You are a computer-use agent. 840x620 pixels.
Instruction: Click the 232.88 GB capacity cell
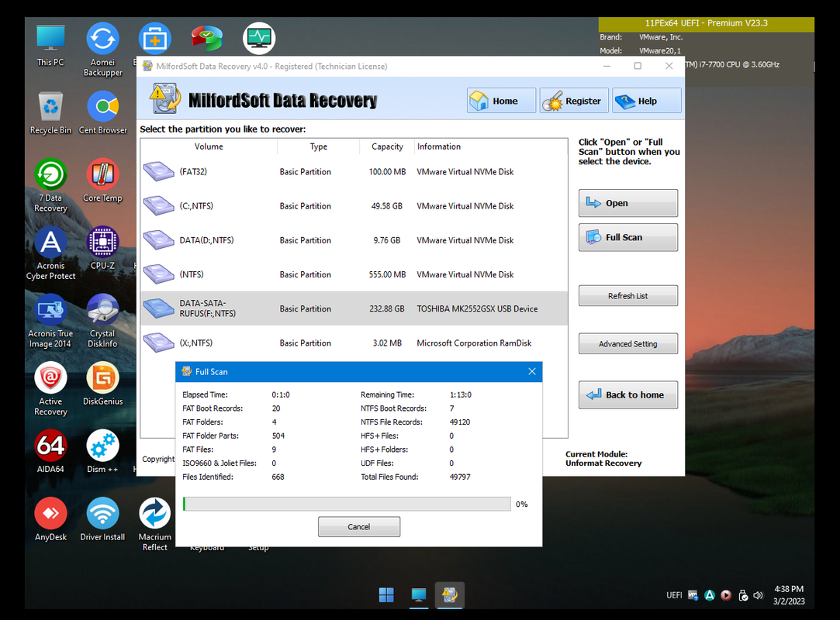[x=387, y=309]
